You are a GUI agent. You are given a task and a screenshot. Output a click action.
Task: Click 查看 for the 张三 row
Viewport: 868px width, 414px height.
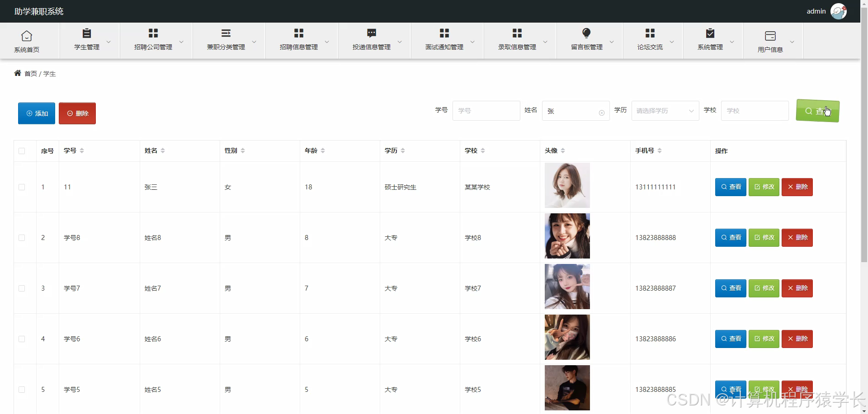[731, 187]
